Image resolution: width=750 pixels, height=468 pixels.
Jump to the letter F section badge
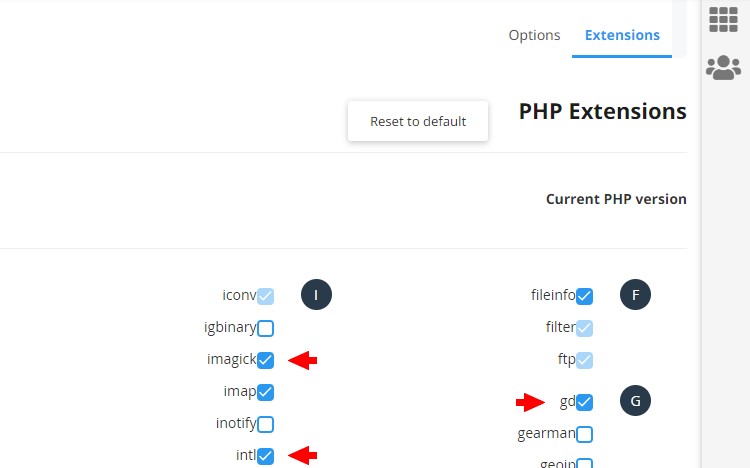pyautogui.click(x=635, y=295)
